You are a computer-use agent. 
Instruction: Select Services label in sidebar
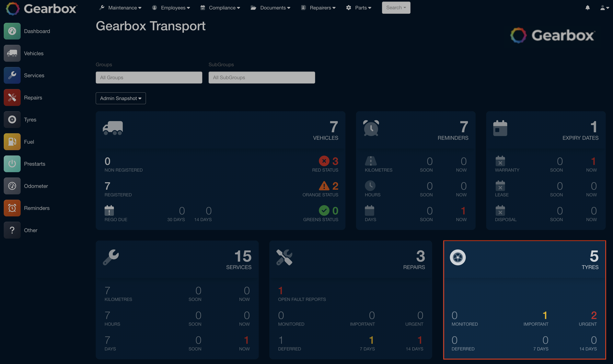(34, 75)
